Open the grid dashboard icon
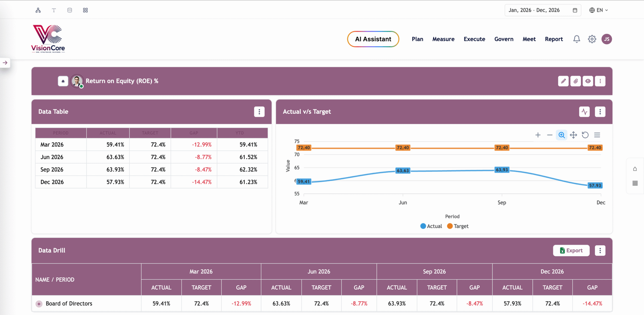The width and height of the screenshot is (644, 315). [85, 10]
